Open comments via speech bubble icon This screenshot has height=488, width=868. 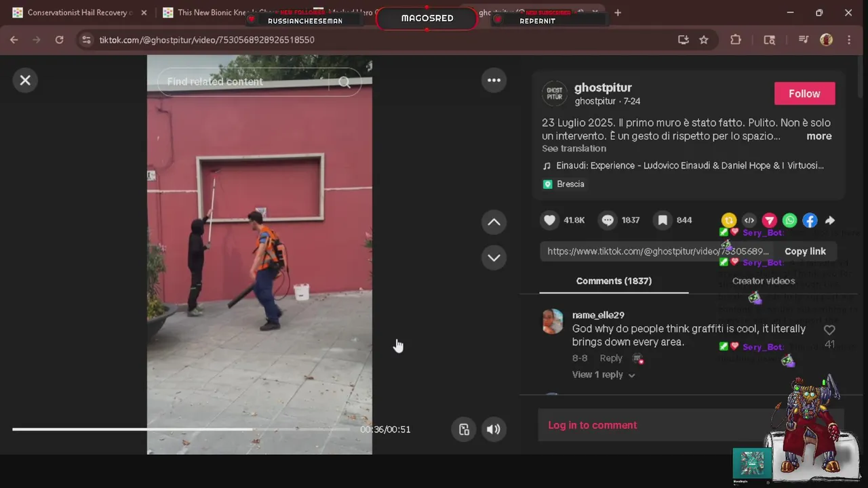pyautogui.click(x=608, y=220)
